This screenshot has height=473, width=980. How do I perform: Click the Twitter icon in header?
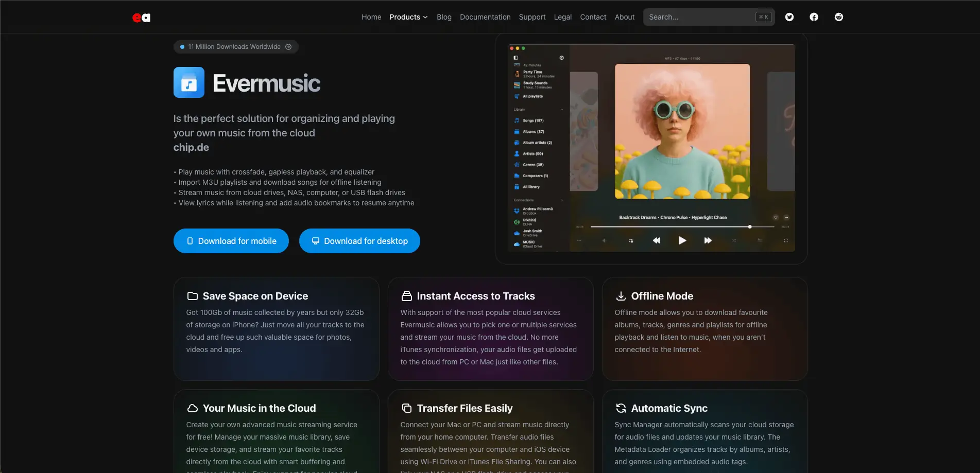click(x=789, y=17)
